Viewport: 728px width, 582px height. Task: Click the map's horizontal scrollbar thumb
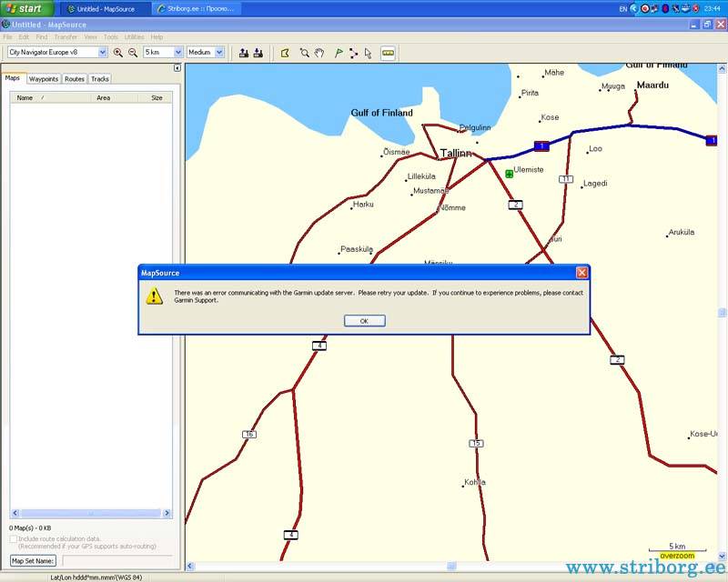(451, 567)
